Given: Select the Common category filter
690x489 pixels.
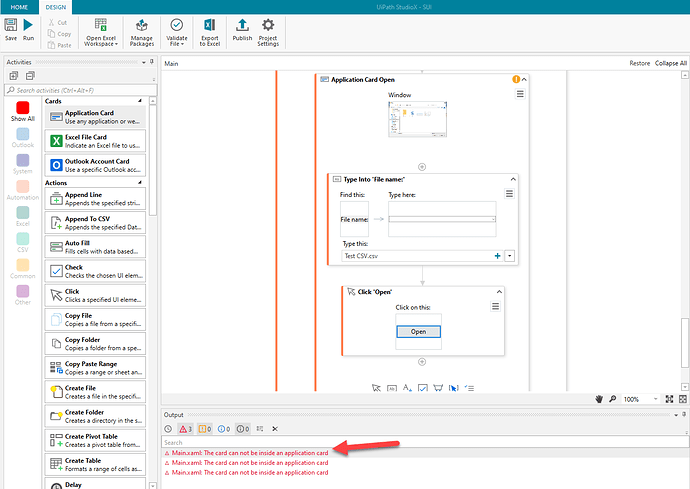Looking at the screenshot, I should [23, 269].
